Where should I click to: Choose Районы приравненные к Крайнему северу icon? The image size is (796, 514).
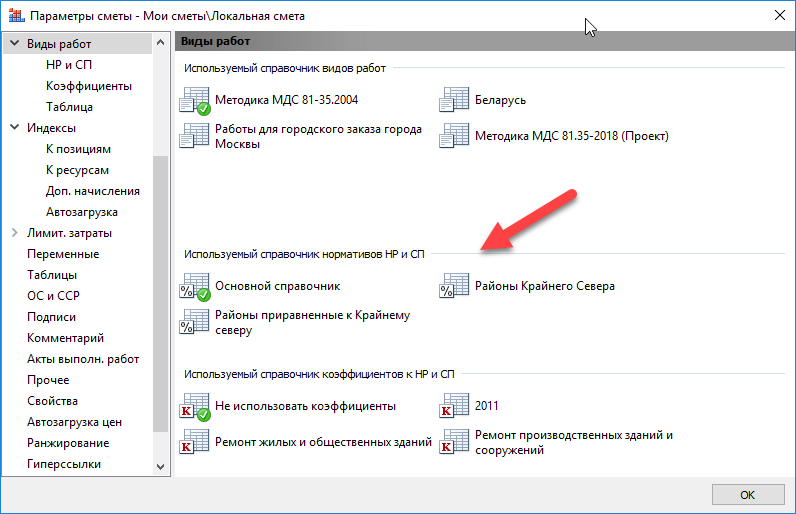click(194, 322)
